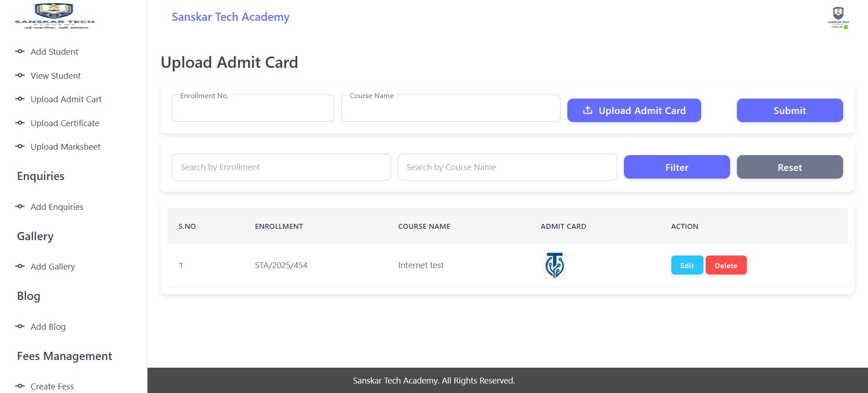Click the icon beside Add Gallery
The height and width of the screenshot is (393, 868).
[20, 266]
